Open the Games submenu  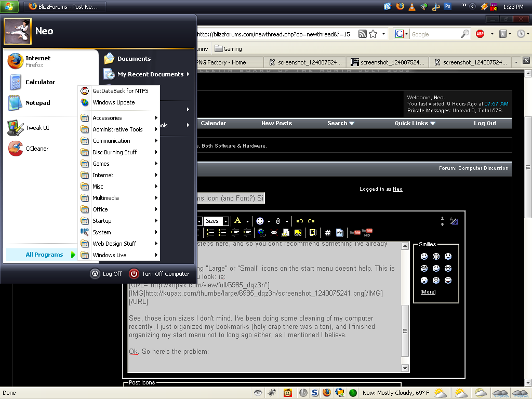point(119,164)
